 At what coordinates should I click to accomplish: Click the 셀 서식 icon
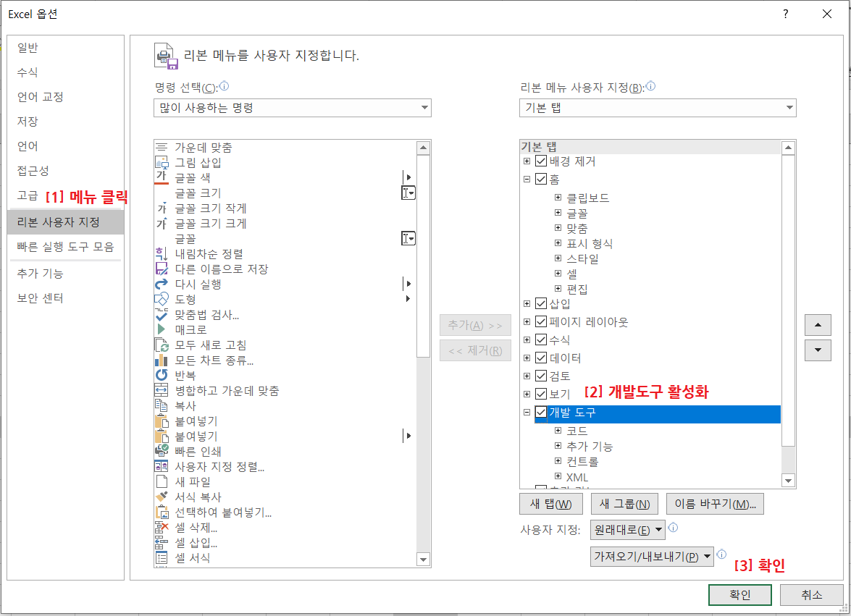tap(162, 557)
